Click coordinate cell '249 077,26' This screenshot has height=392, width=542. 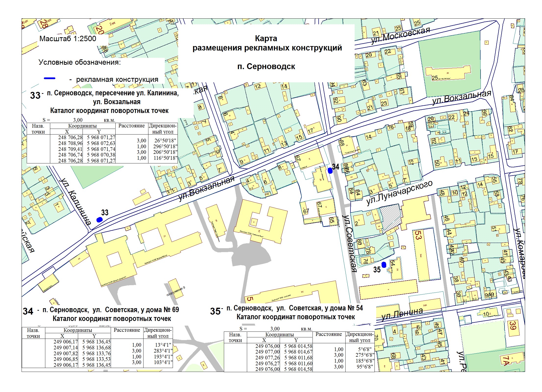pyautogui.click(x=267, y=358)
